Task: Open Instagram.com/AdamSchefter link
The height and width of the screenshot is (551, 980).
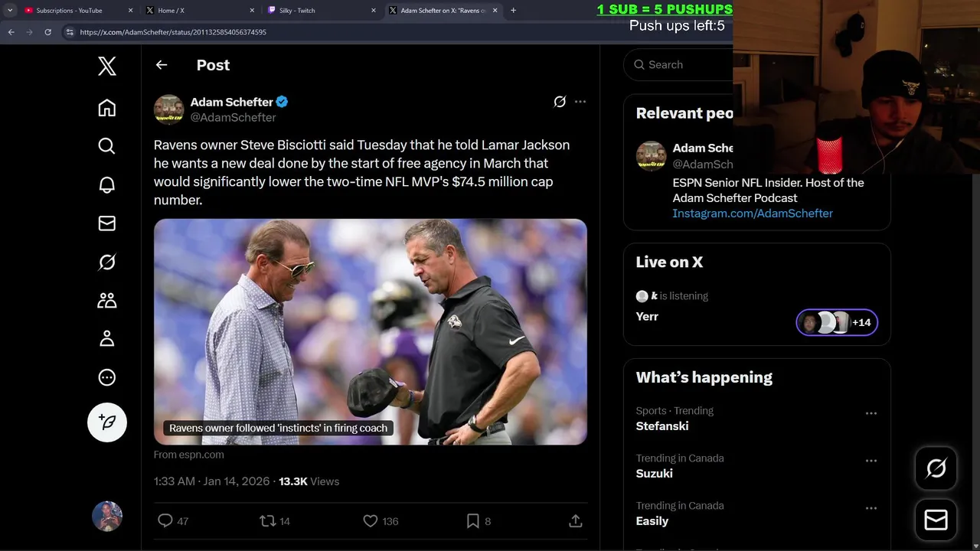Action: [x=753, y=214]
